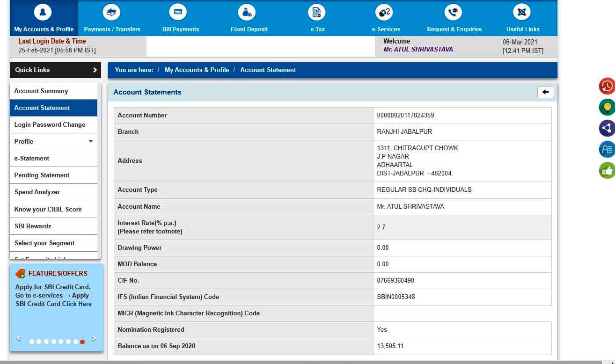Image resolution: width=615 pixels, height=364 pixels.
Task: Open SBI Rewardz
Action: pos(53,226)
